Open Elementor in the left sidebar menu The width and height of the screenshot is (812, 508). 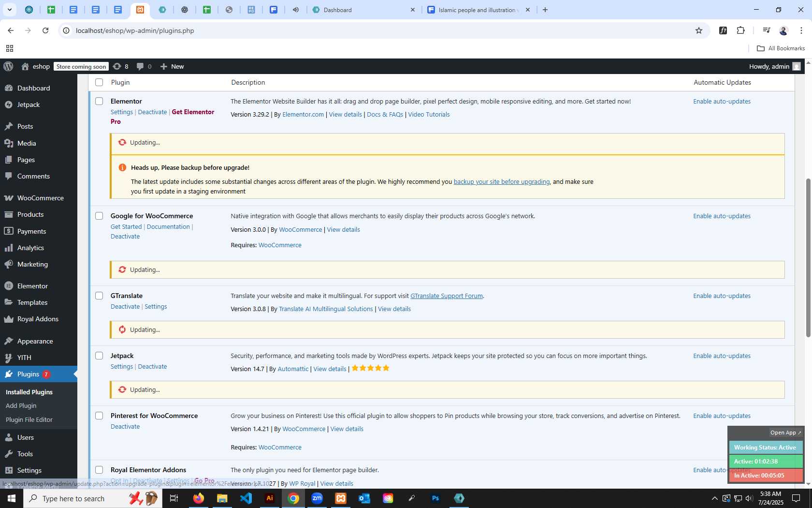pyautogui.click(x=32, y=286)
